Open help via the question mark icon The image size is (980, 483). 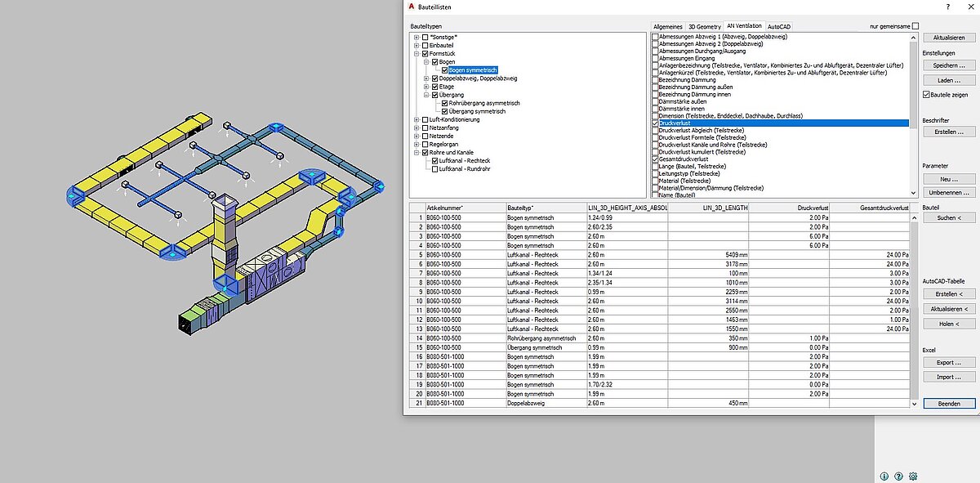pyautogui.click(x=898, y=476)
